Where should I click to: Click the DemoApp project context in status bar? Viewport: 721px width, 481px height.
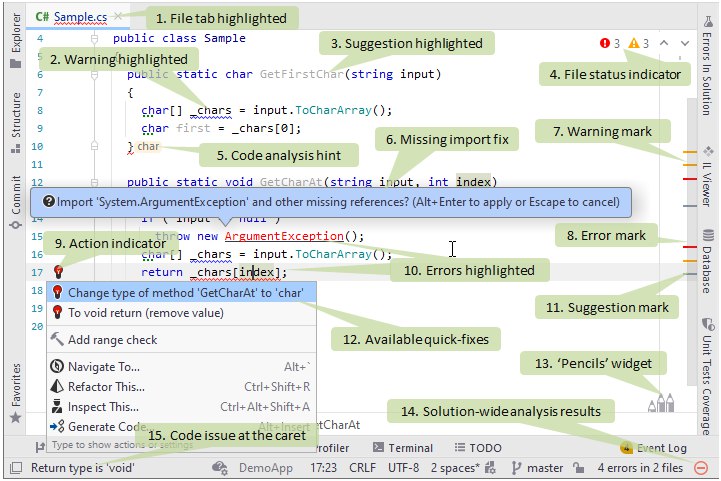pyautogui.click(x=265, y=468)
